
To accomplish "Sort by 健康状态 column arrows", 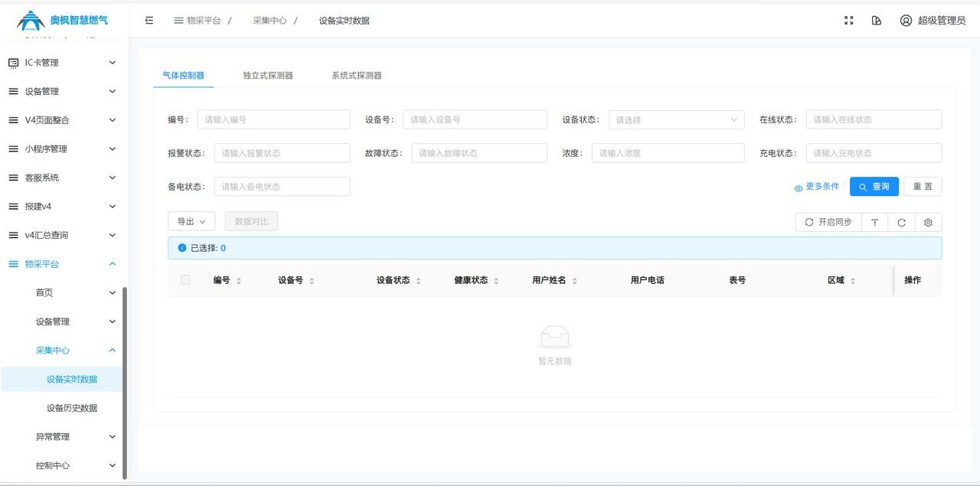I will point(496,281).
